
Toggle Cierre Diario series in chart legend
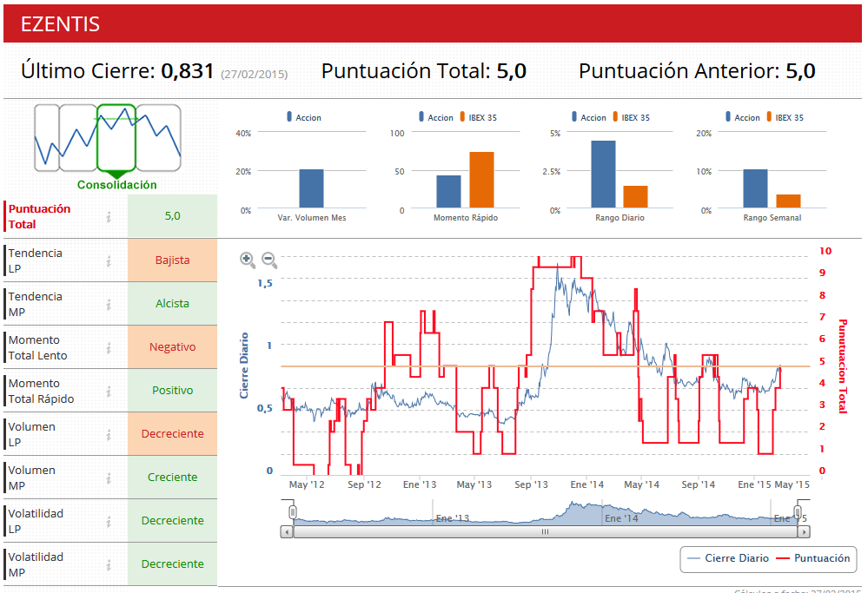click(728, 558)
